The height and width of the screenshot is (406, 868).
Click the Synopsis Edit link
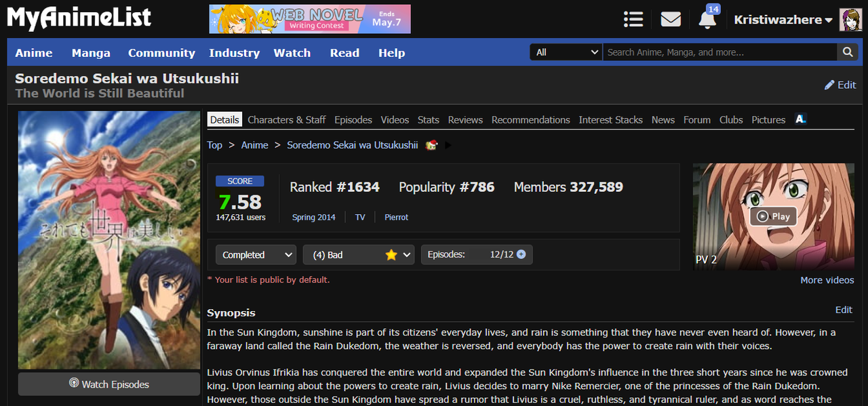point(844,309)
